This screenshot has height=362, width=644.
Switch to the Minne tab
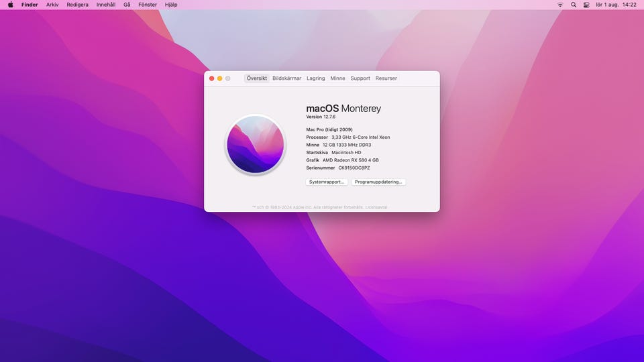pyautogui.click(x=337, y=78)
